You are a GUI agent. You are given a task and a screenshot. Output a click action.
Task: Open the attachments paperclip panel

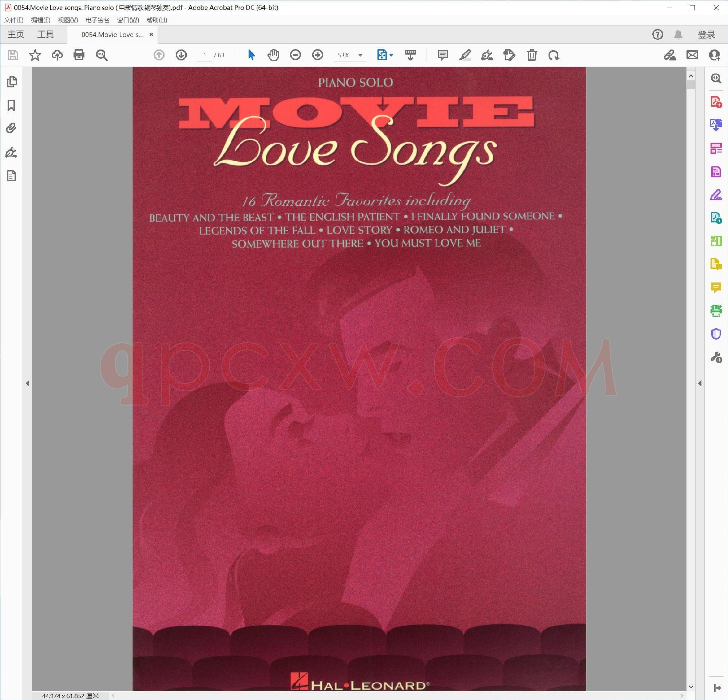12,128
